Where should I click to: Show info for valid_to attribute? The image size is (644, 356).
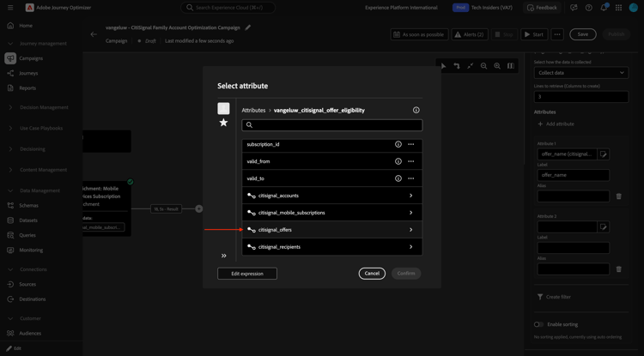[x=398, y=178]
